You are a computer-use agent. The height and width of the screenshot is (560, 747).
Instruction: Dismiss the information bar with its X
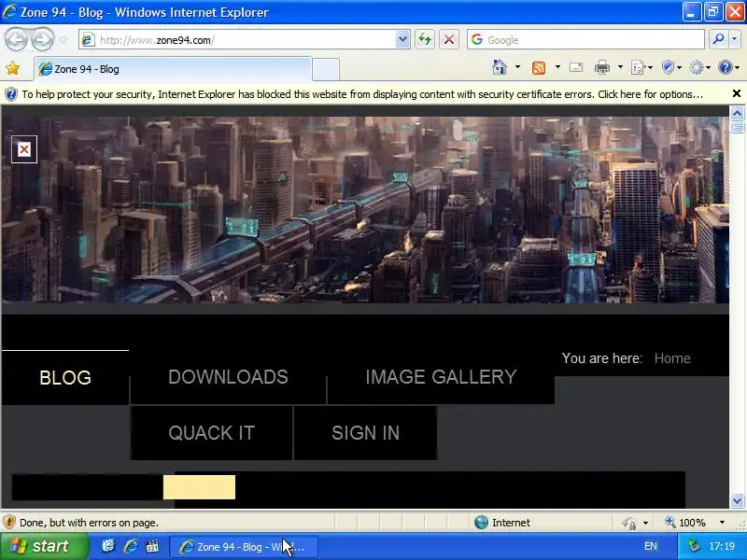click(x=737, y=94)
